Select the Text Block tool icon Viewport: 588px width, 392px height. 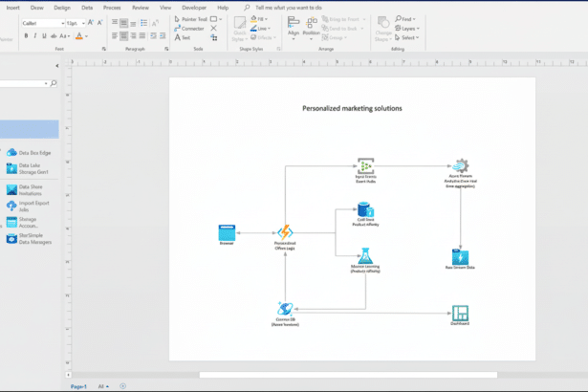[x=214, y=37]
